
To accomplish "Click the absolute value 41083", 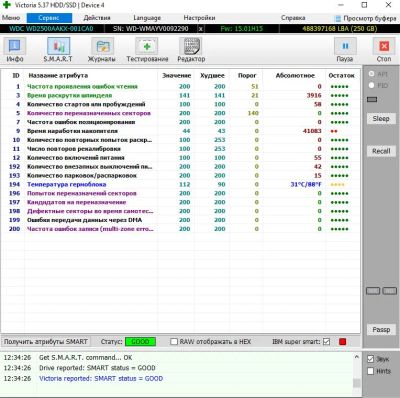I will click(x=312, y=131).
